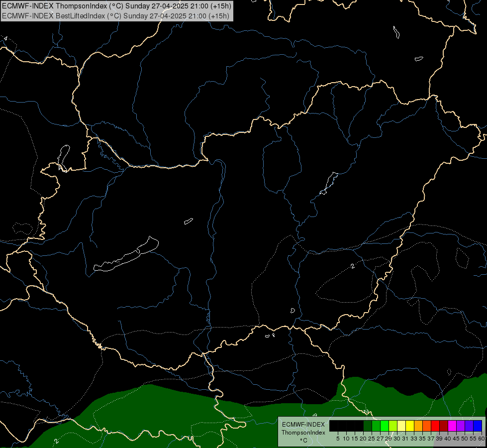Click the legend tick value '25'
Viewport: 487px width, 448px height.
click(372, 439)
